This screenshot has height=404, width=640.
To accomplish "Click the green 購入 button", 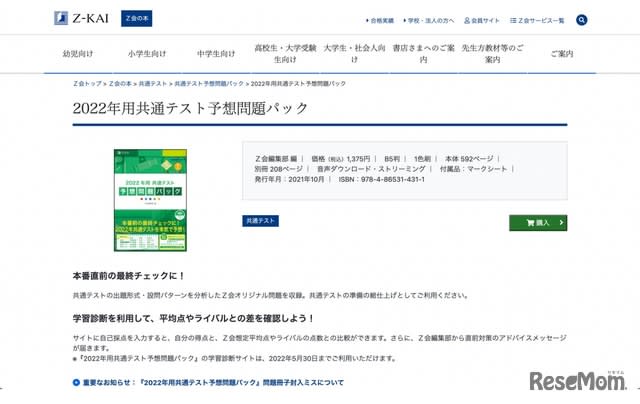I will [538, 223].
